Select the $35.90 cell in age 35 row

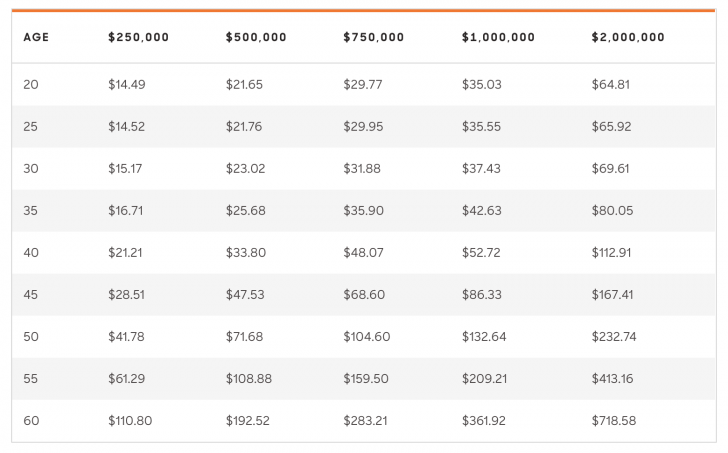coord(363,211)
